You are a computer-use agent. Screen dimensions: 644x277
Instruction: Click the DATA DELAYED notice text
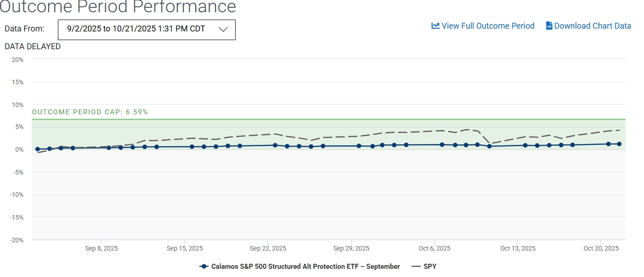pyautogui.click(x=32, y=46)
